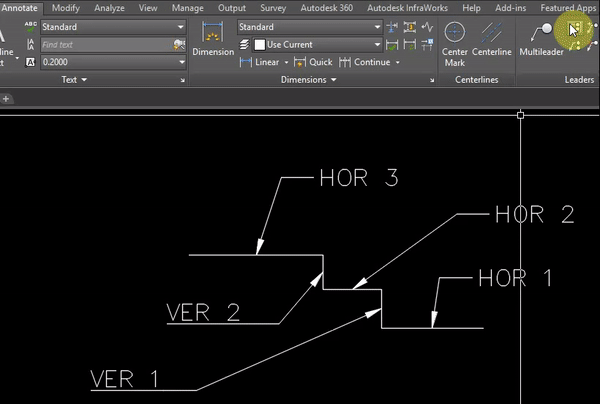This screenshot has height=404, width=600.
Task: Select the HOR 1 leader text
Action: pos(515,278)
